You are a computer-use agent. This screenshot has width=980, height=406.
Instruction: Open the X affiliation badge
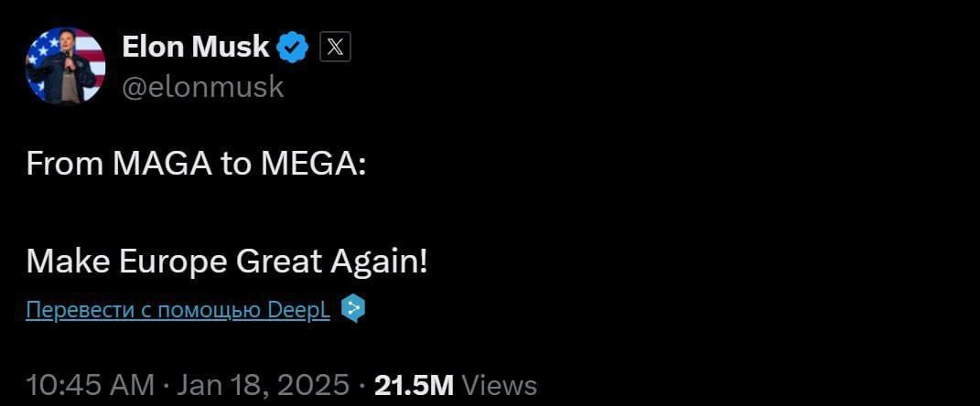pos(335,48)
